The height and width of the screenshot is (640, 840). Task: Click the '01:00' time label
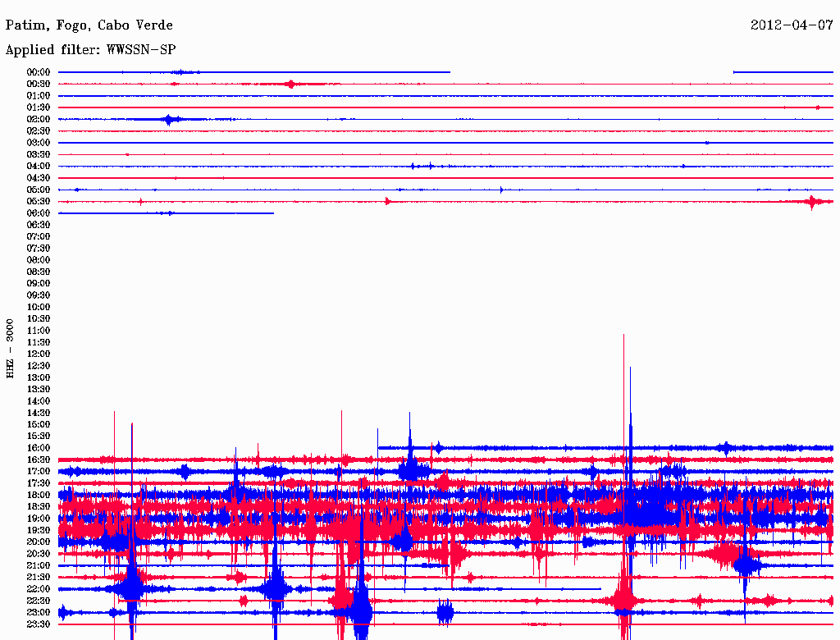[39, 95]
